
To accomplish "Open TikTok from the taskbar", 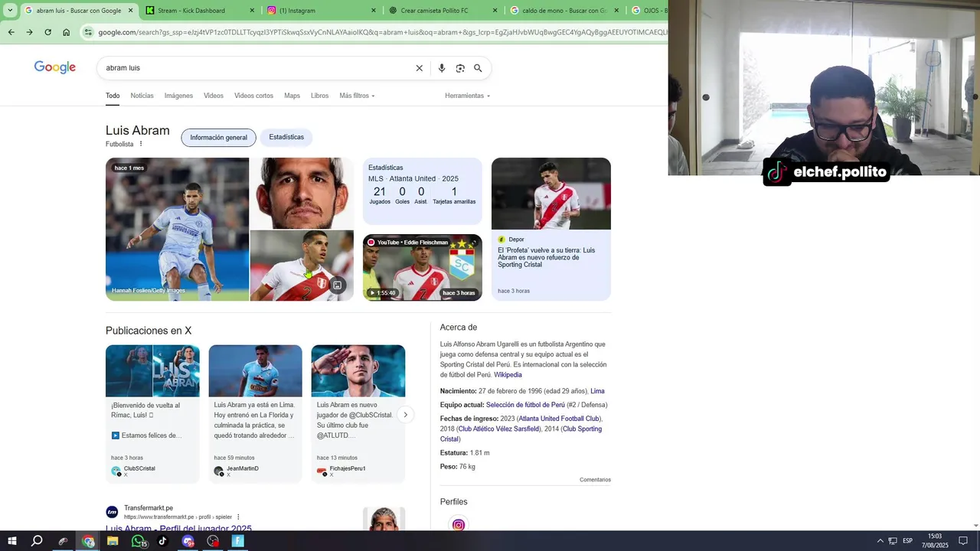I will point(162,541).
